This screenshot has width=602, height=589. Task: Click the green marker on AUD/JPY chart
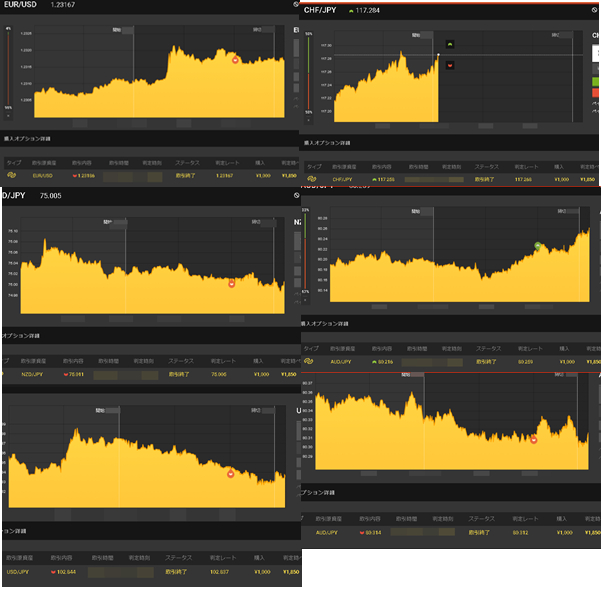[537, 245]
